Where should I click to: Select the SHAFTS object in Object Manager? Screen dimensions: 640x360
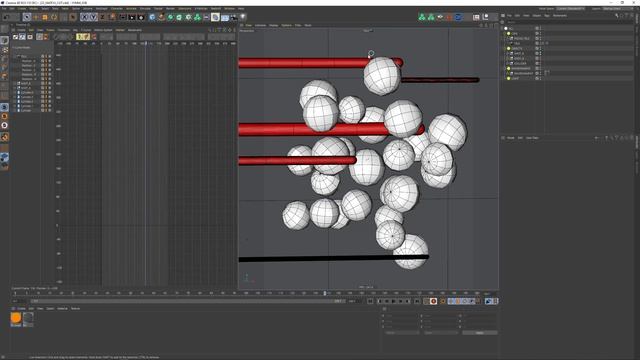coord(517,49)
